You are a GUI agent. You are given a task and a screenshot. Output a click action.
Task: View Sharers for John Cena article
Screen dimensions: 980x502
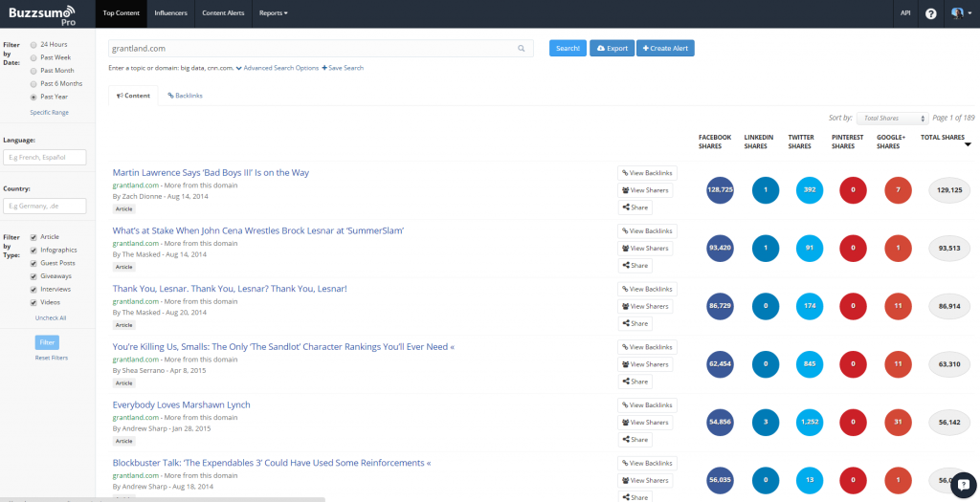(x=645, y=249)
